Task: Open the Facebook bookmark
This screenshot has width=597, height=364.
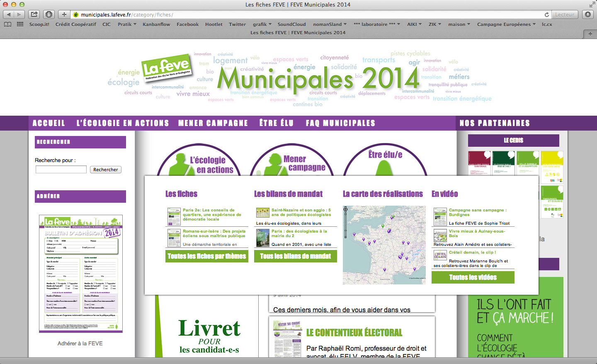Action: 188,24
